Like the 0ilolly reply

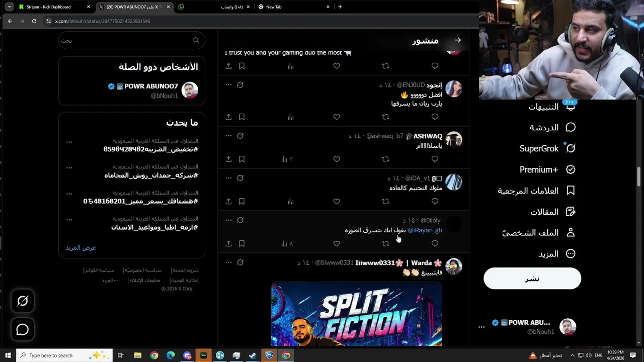(x=337, y=244)
